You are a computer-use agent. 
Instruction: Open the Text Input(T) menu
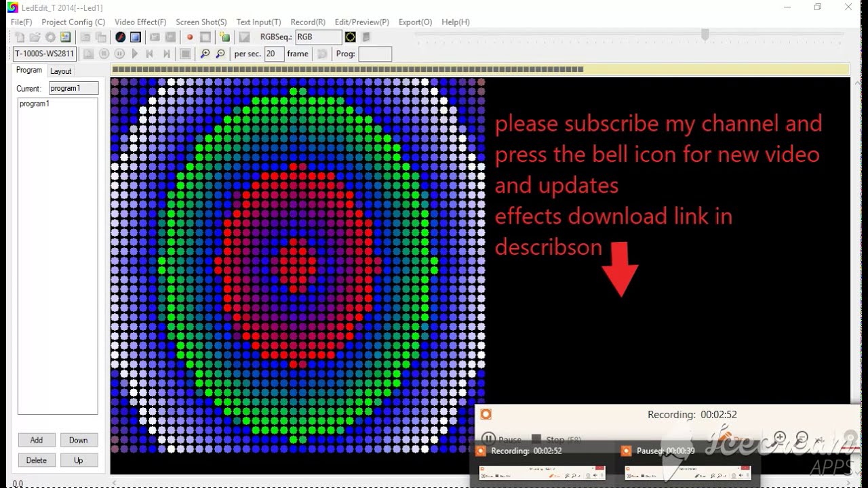[258, 22]
